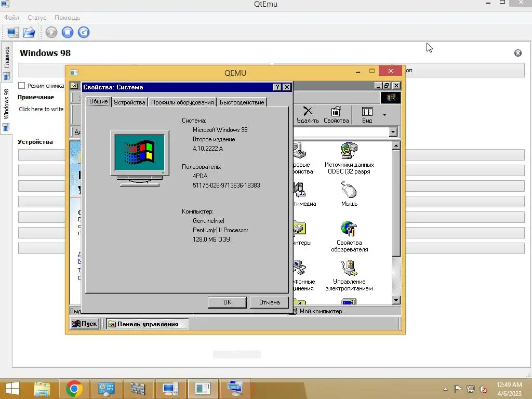The width and height of the screenshot is (532, 399).
Task: Switch to the Быстродействие tab
Action: click(x=242, y=102)
